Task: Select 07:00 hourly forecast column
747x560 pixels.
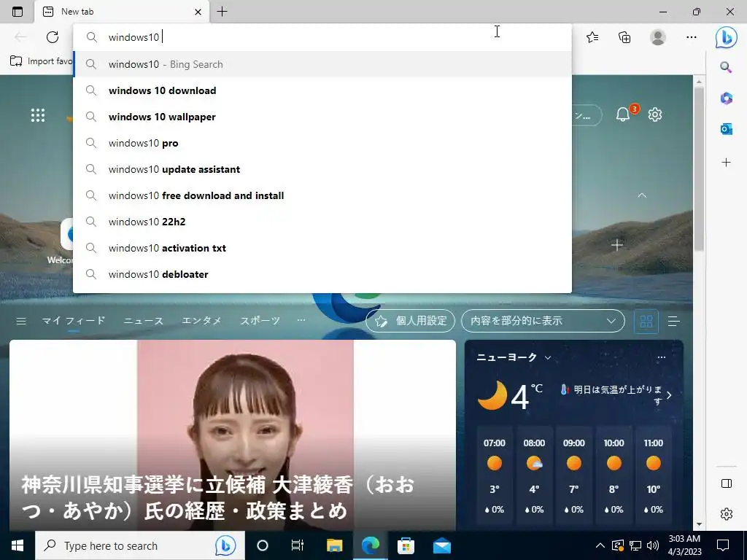Action: pyautogui.click(x=495, y=476)
